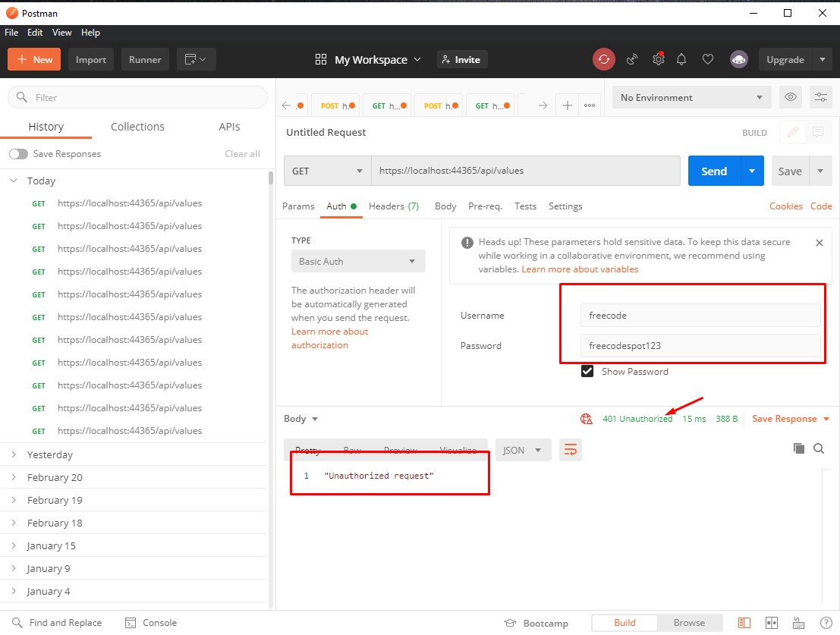Toggle the Save Responses switch
Image resolution: width=840 pixels, height=635 pixels.
[18, 154]
